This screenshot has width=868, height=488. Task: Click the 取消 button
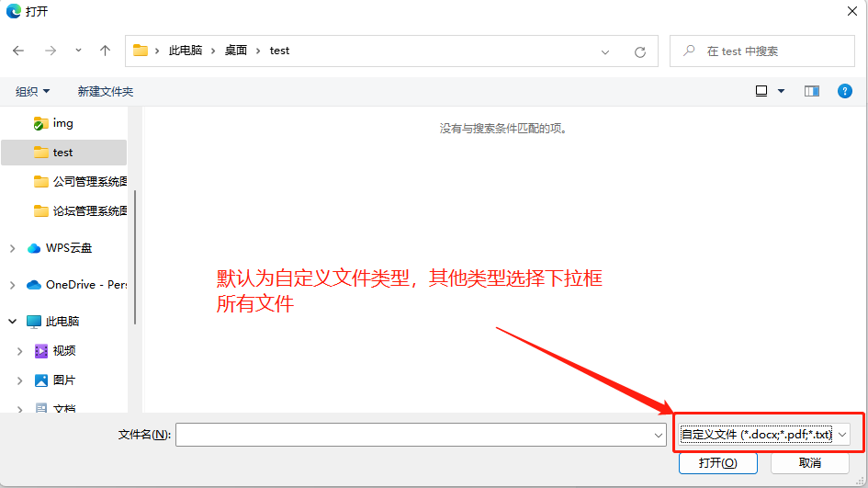[x=809, y=463]
